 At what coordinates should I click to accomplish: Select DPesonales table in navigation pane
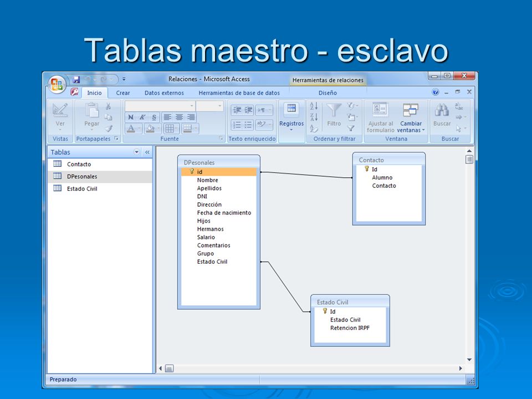point(100,176)
